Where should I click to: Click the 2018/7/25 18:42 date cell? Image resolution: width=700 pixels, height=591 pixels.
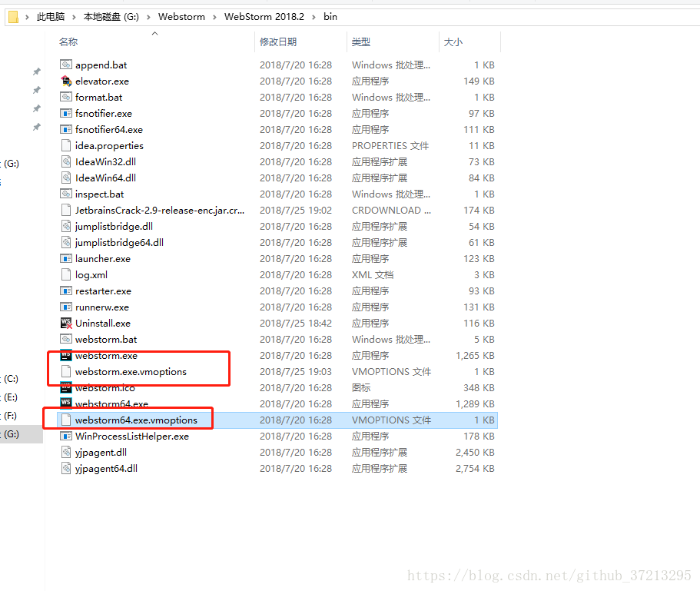click(x=296, y=324)
